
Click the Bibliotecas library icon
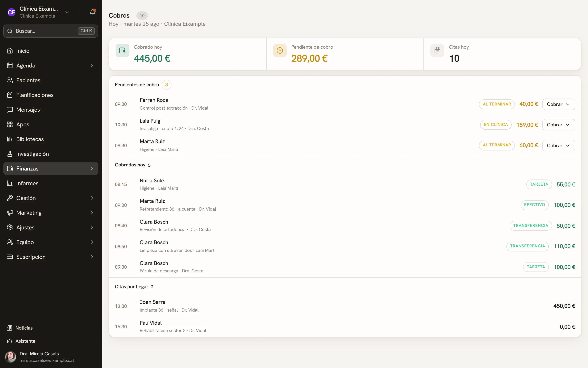[10, 139]
